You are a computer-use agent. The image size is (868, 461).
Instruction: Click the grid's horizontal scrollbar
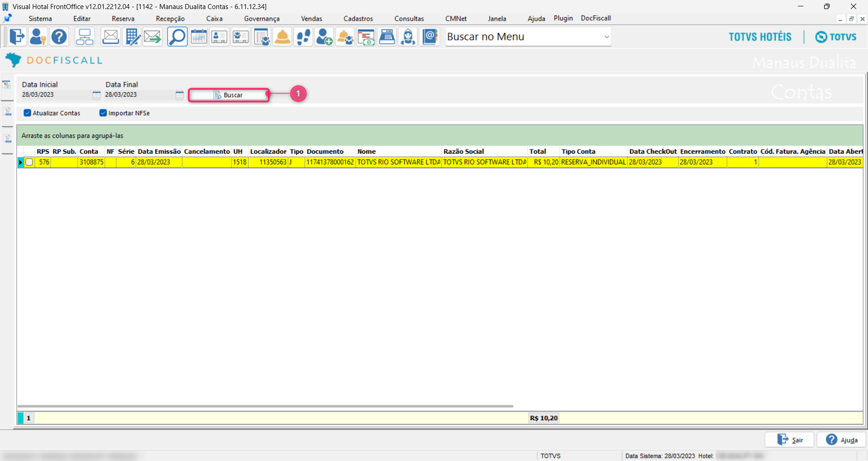[x=265, y=406]
